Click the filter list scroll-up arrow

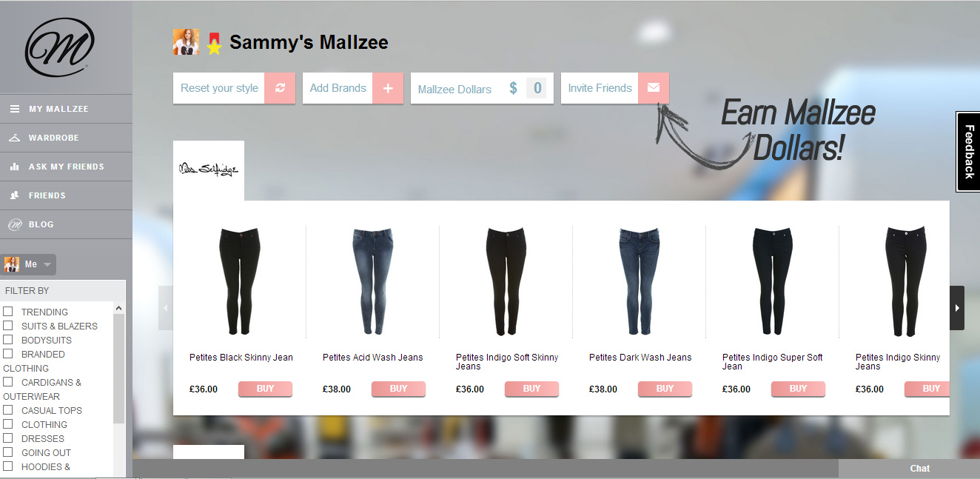click(119, 308)
